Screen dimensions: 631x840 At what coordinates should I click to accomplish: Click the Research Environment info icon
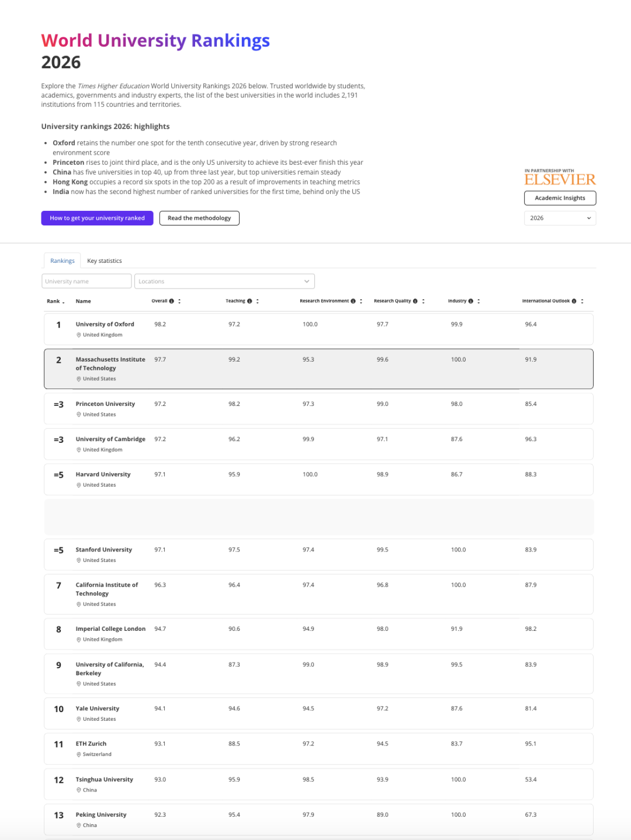point(353,301)
